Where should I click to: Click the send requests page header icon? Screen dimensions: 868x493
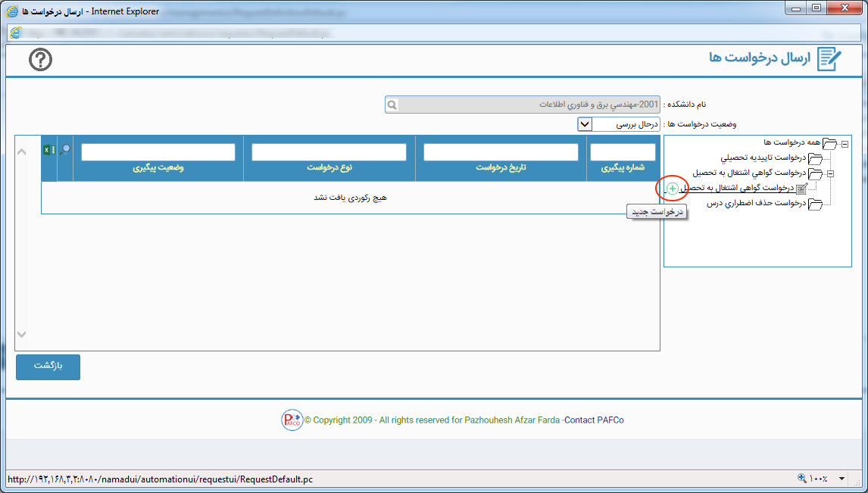pos(829,59)
